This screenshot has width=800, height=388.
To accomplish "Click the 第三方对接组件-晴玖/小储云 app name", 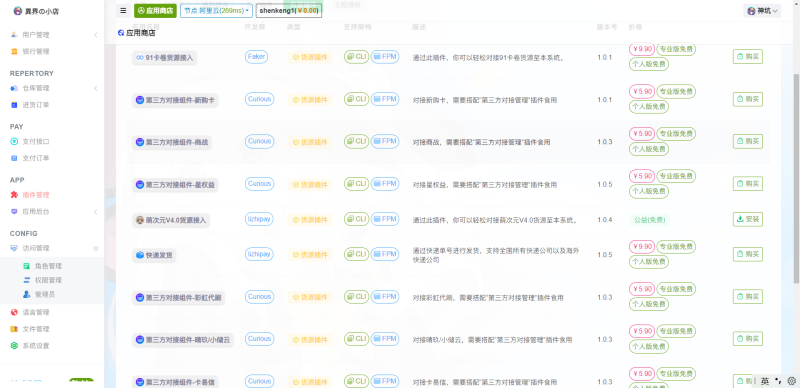I will pos(183,340).
